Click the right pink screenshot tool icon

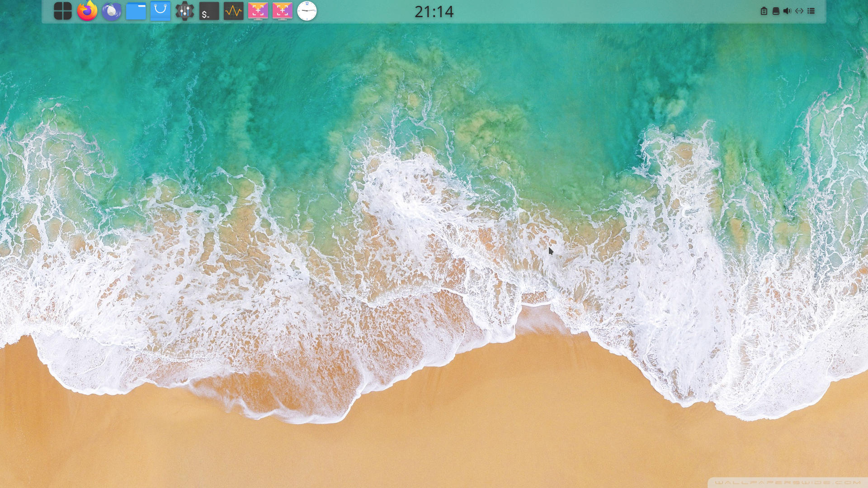pos(282,11)
